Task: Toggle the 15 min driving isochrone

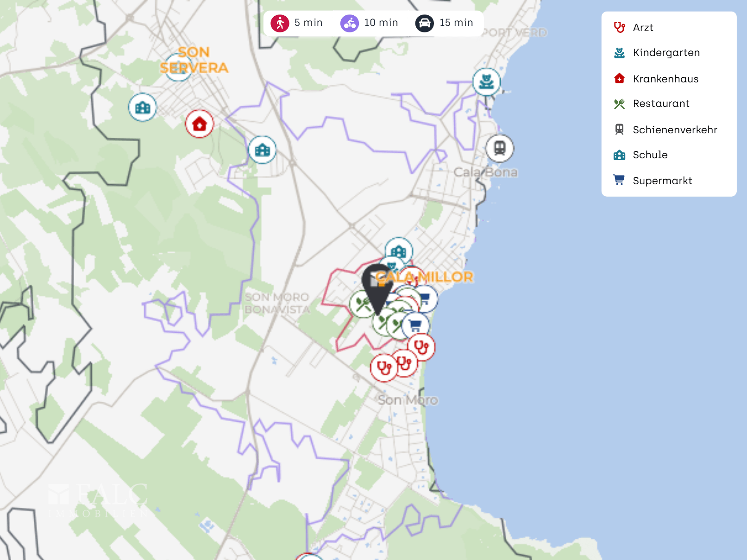Action: click(x=444, y=23)
